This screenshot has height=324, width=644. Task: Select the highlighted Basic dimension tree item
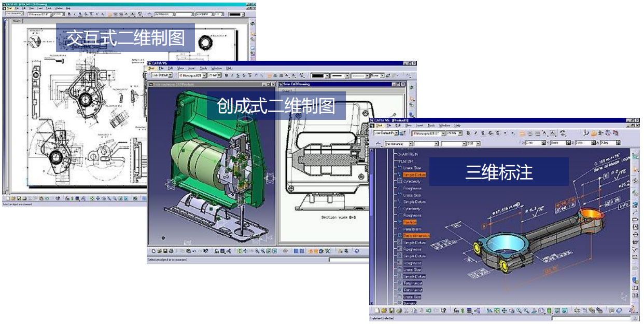click(x=416, y=235)
